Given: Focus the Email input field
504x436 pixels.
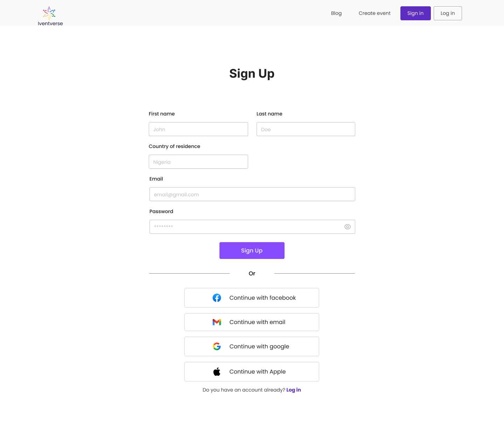Looking at the screenshot, I should tap(252, 194).
